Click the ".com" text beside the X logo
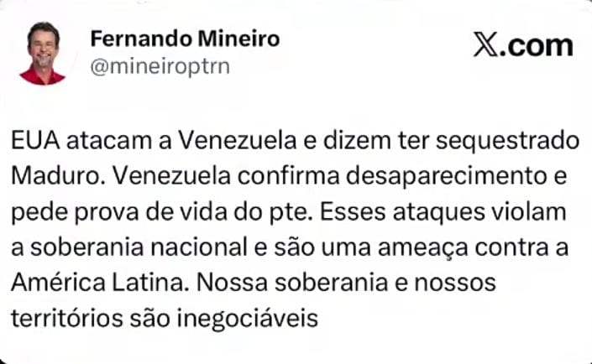The height and width of the screenshot is (364, 592). point(536,45)
